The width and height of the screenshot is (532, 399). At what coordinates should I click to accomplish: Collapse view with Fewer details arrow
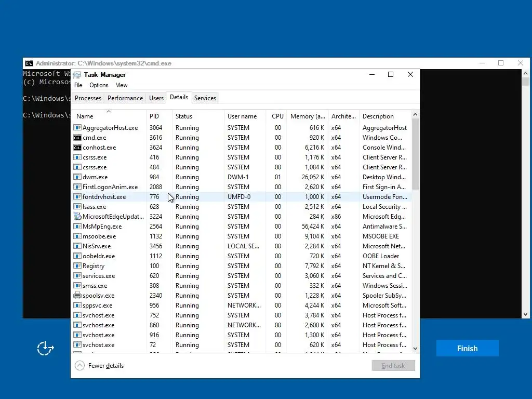[x=79, y=365]
